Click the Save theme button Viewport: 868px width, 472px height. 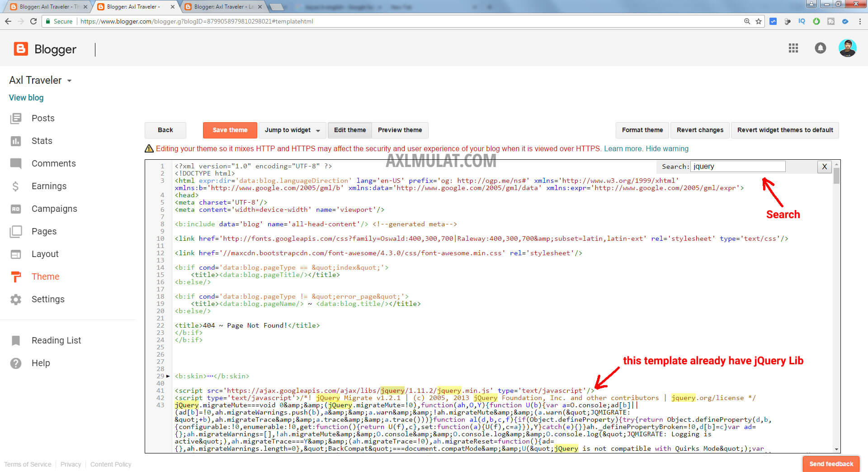tap(230, 130)
